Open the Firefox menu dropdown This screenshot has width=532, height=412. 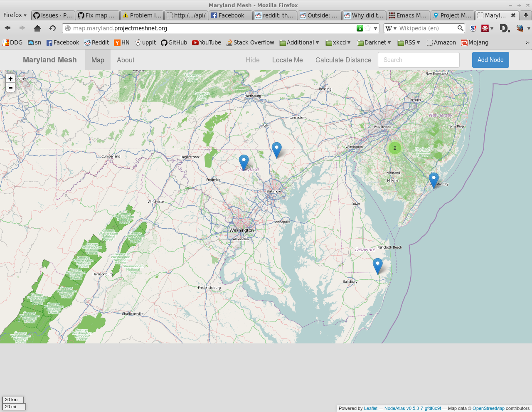point(15,15)
